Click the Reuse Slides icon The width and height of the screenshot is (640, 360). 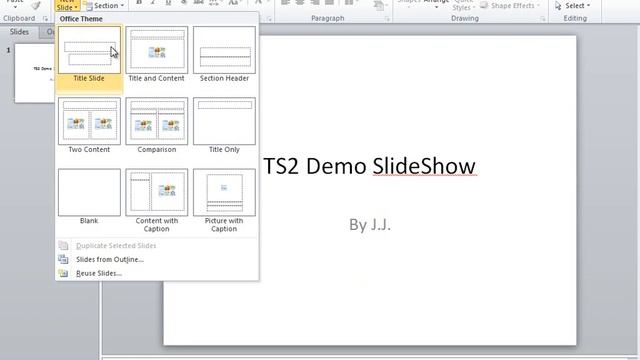tap(63, 273)
